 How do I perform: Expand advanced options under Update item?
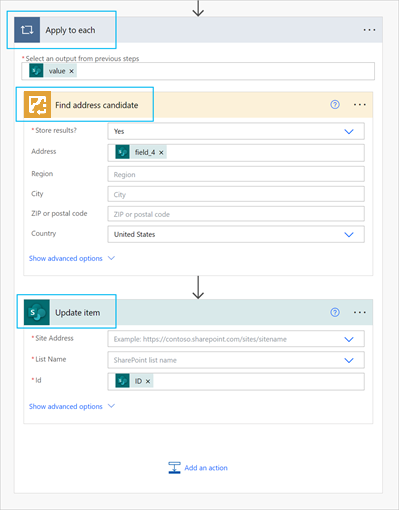72,406
